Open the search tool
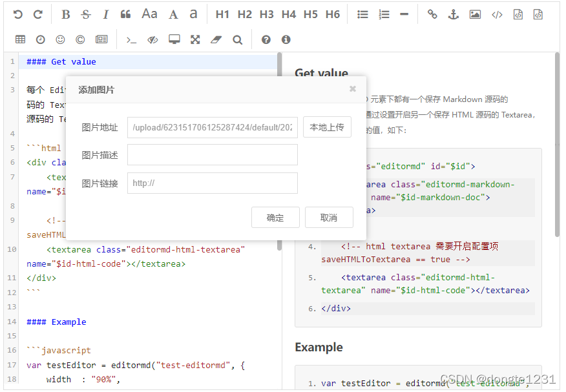Viewport: 566px width, 392px height. 237,39
